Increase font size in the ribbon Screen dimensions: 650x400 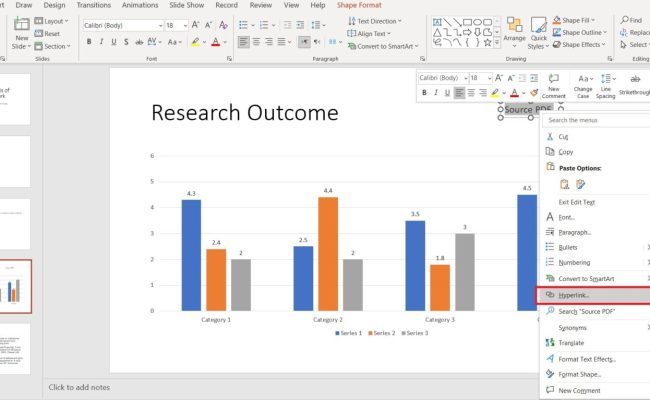[195, 25]
